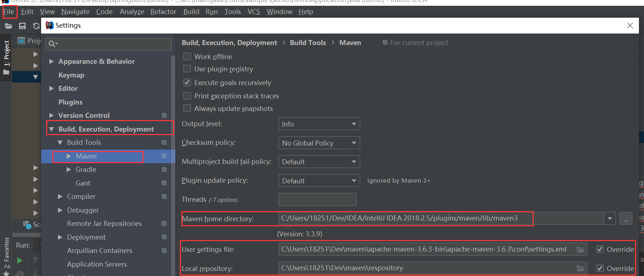The width and height of the screenshot is (644, 276).
Task: Enable Print exception stack traces
Action: point(187,95)
